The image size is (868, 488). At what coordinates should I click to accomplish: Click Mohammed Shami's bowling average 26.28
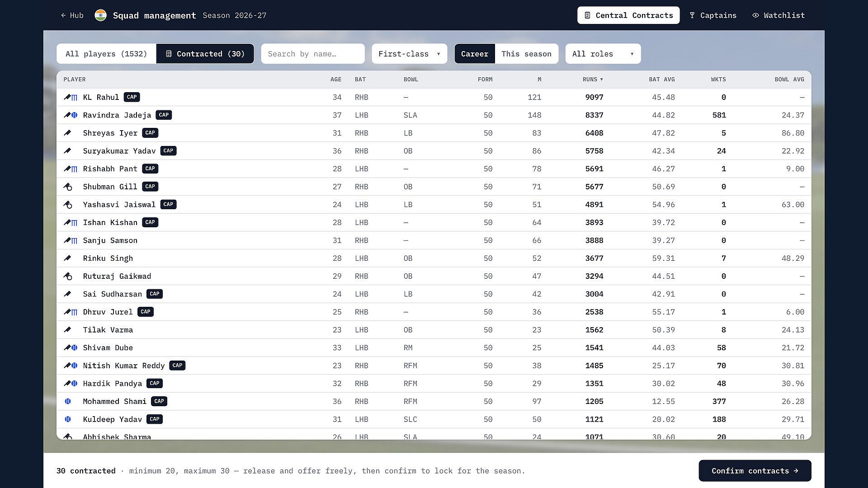point(793,401)
